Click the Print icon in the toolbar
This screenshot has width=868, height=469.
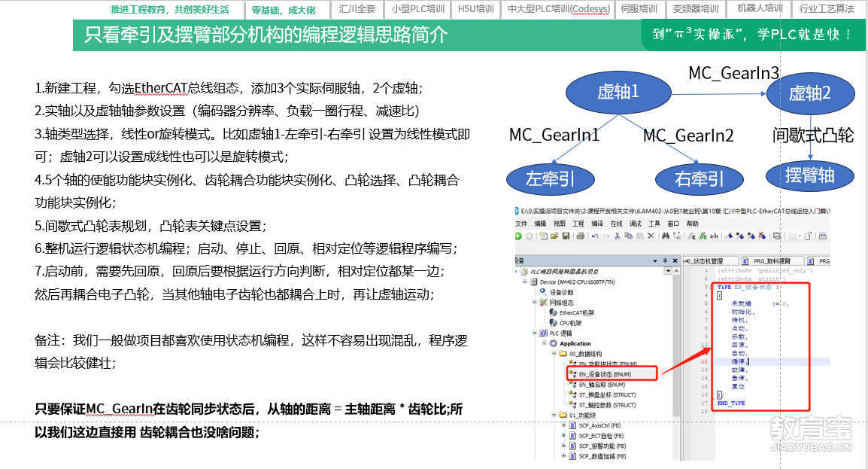pyautogui.click(x=580, y=236)
